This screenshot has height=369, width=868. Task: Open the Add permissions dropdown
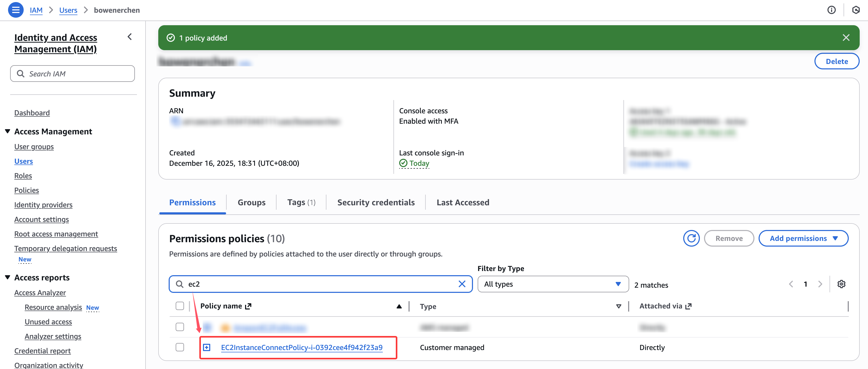click(803, 238)
